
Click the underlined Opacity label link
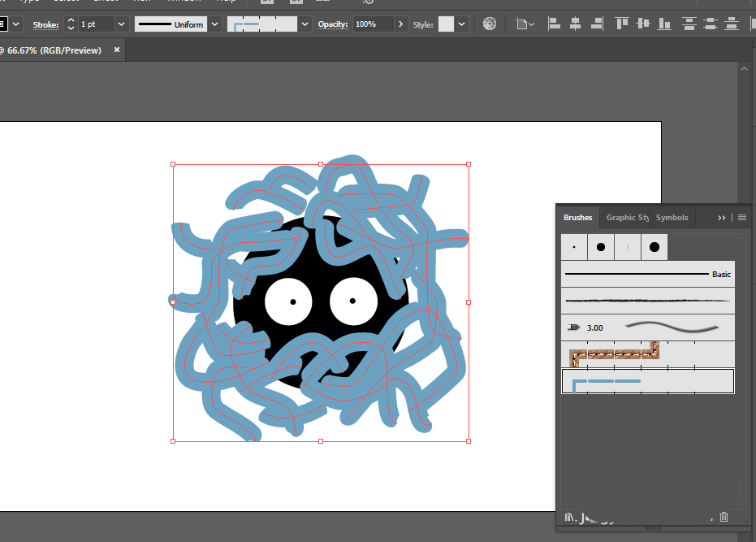(x=333, y=24)
